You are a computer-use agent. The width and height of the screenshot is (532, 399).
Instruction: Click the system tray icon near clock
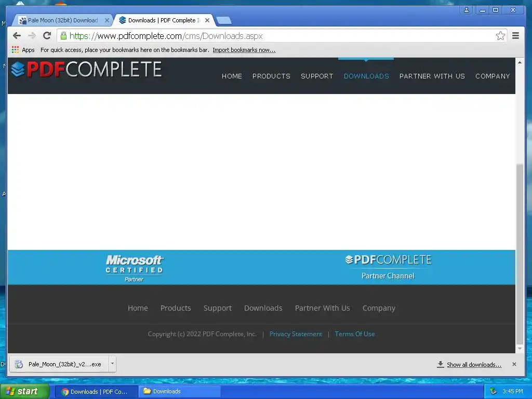[x=494, y=392]
